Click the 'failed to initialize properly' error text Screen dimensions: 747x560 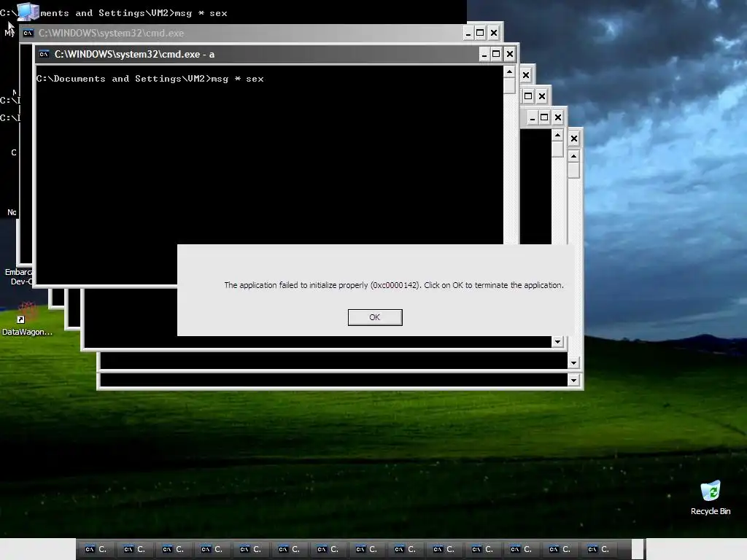pos(394,285)
